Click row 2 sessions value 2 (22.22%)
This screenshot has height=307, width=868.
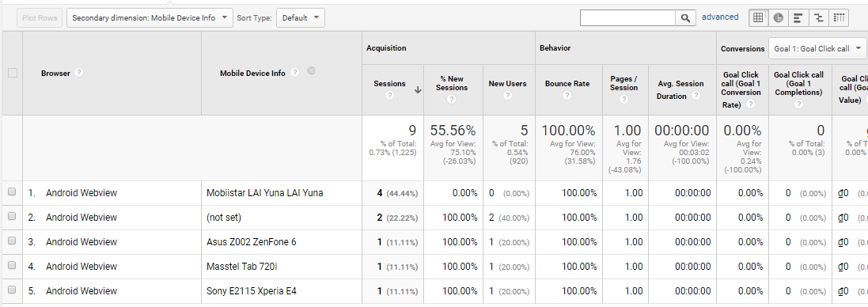pyautogui.click(x=397, y=218)
